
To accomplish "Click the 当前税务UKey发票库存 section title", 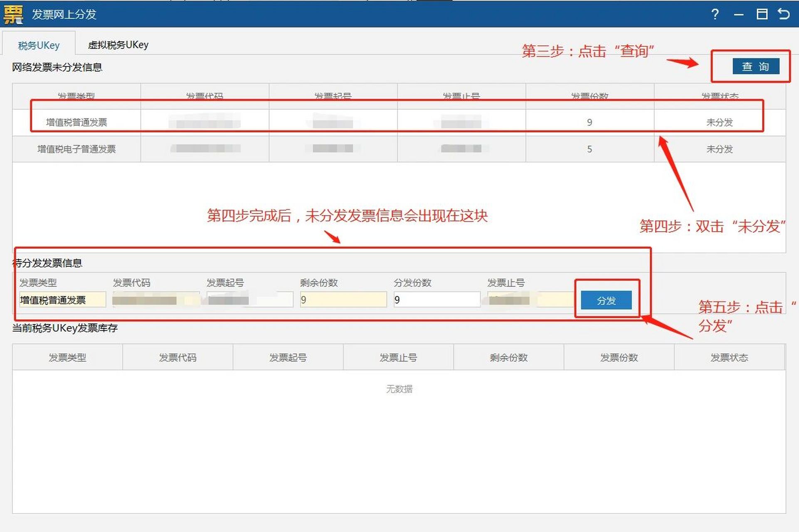I will tap(65, 328).
